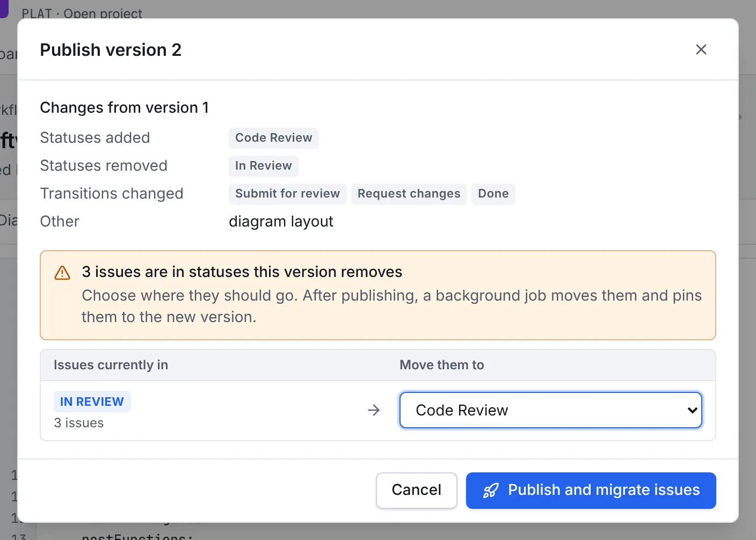Click Publish and migrate issues button
Viewport: 756px width, 540px height.
coord(591,490)
